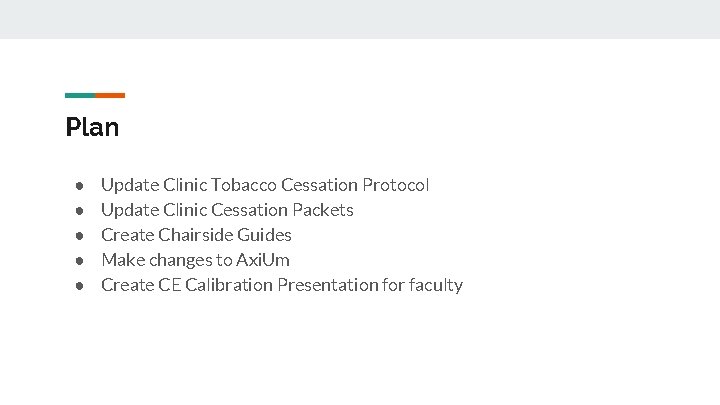Viewport: 720px width, 405px height.
Task: Click the bullet dot before Cessation Packets
Action: coord(77,211)
